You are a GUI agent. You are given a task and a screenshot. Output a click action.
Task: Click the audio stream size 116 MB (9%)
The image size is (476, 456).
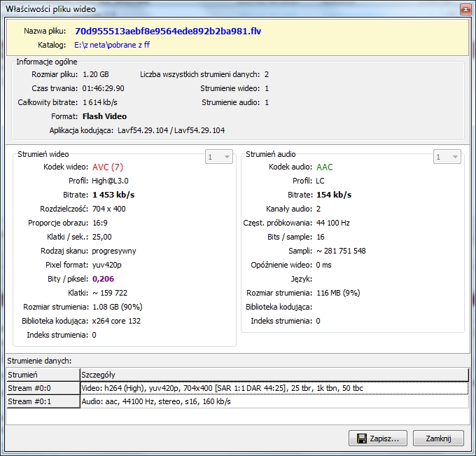click(x=338, y=293)
